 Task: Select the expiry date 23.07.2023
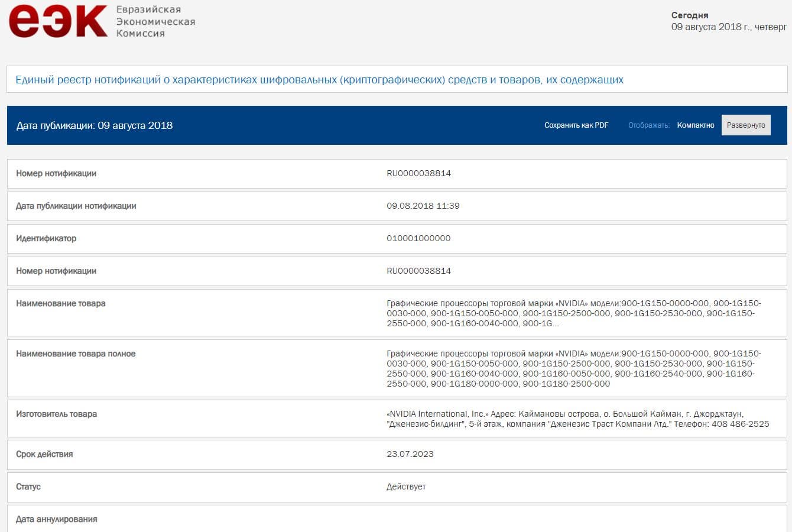(410, 454)
